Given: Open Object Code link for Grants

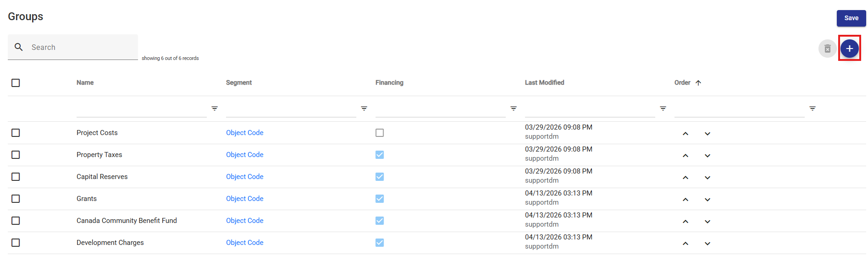Looking at the screenshot, I should pyautogui.click(x=244, y=199).
